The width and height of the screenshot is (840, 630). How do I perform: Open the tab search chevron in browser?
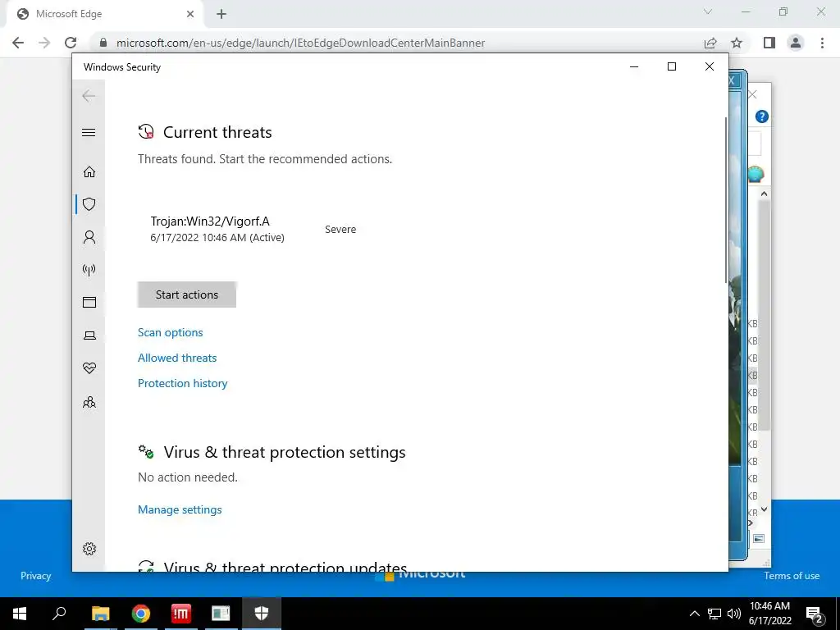pos(708,11)
